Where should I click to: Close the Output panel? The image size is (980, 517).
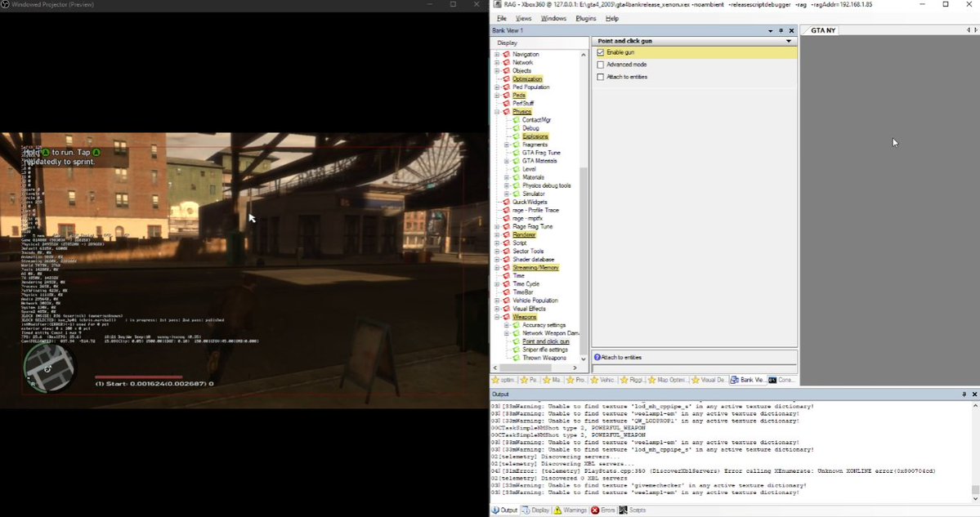pos(974,394)
